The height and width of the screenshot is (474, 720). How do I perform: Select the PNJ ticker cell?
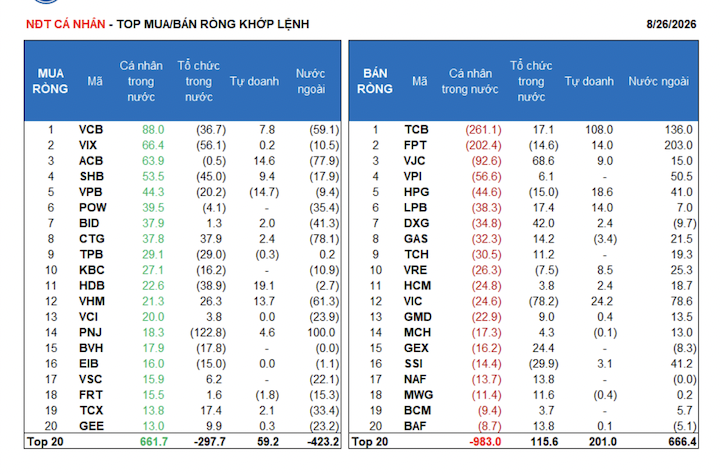[x=90, y=333]
